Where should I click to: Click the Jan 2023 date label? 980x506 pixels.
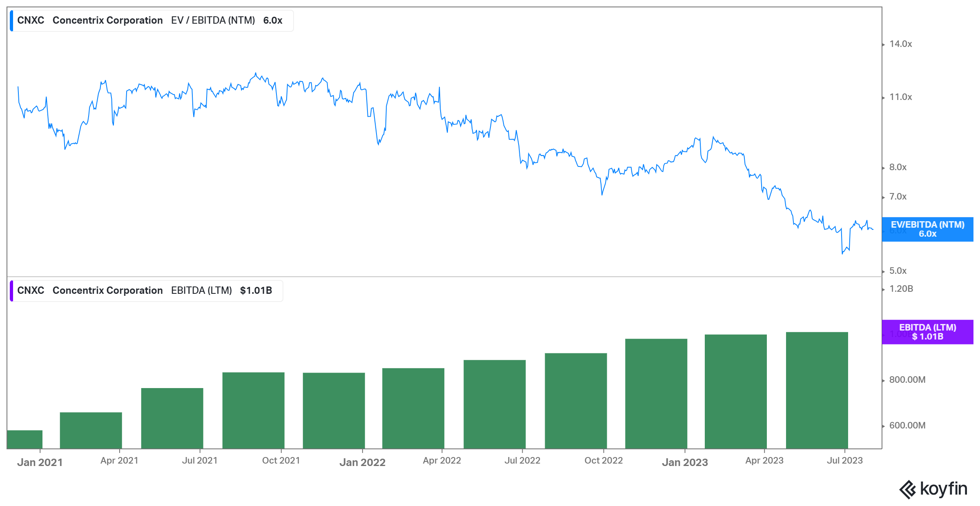(685, 462)
